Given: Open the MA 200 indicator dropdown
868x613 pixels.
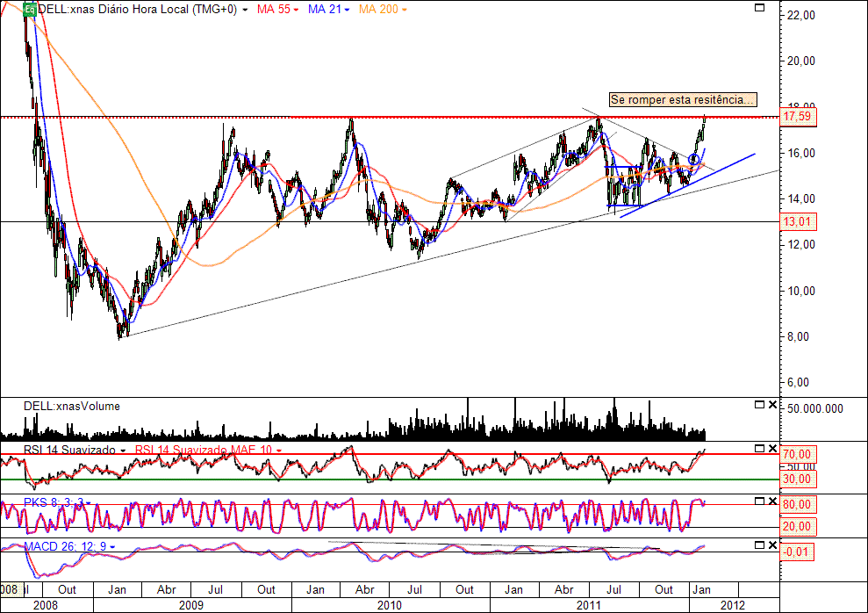Looking at the screenshot, I should (x=404, y=10).
